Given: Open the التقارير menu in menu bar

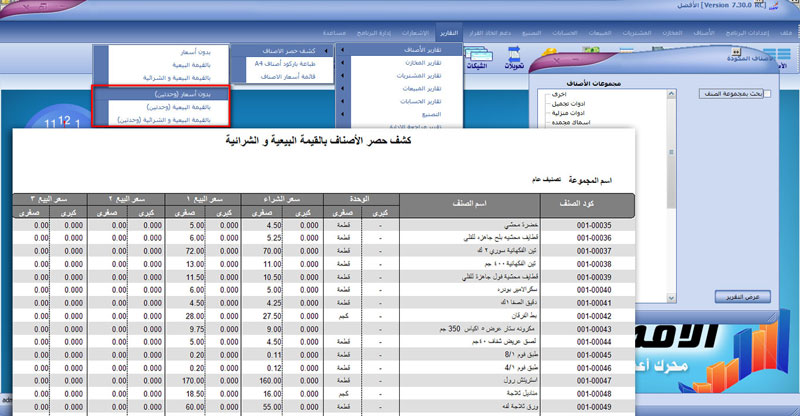Looking at the screenshot, I should [x=449, y=33].
